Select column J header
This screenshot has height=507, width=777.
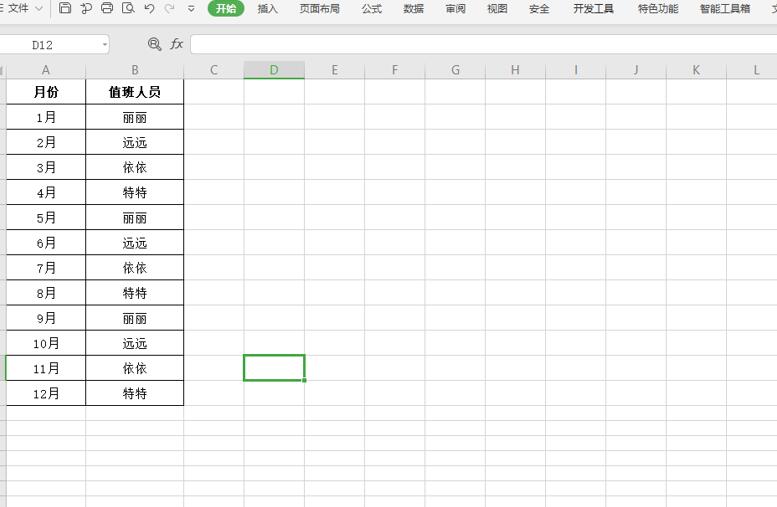click(636, 70)
